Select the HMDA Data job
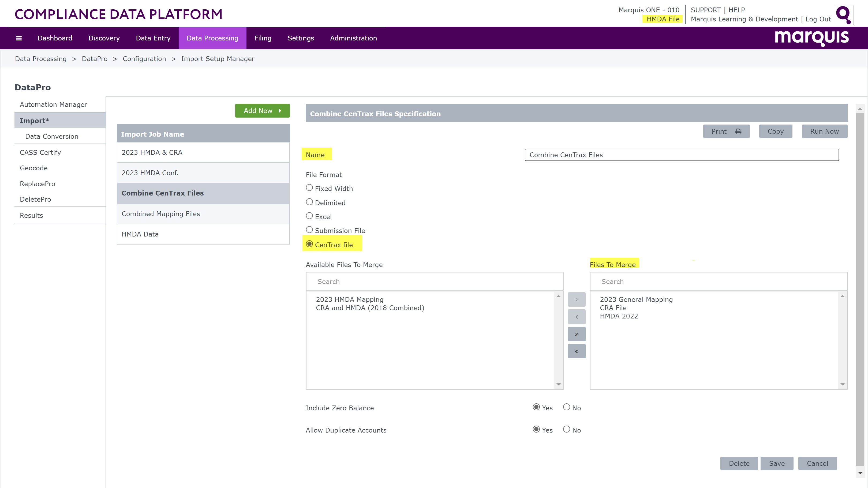This screenshot has width=868, height=488. point(203,234)
